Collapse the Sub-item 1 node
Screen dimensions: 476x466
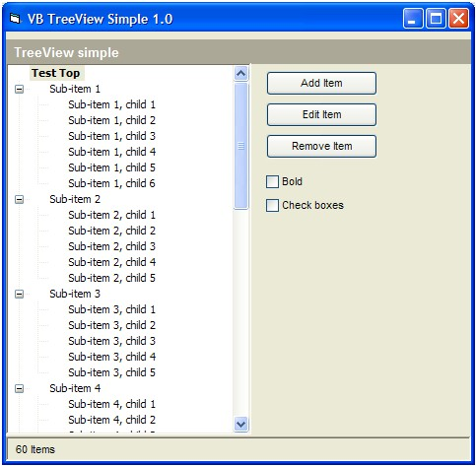tap(20, 89)
